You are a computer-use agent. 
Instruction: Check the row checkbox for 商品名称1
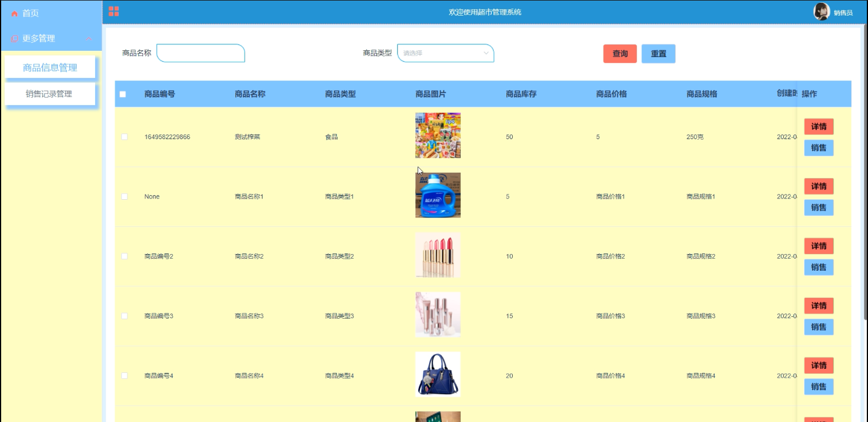click(125, 197)
